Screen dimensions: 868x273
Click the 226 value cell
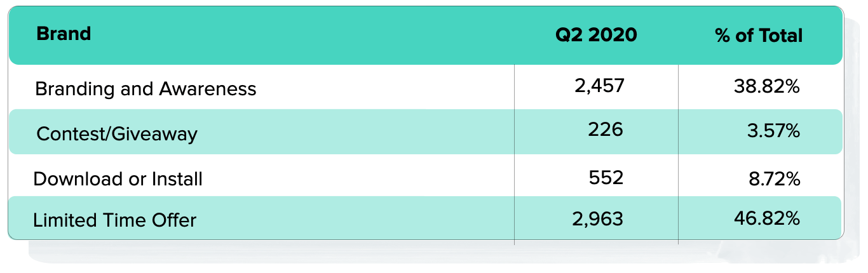click(606, 130)
